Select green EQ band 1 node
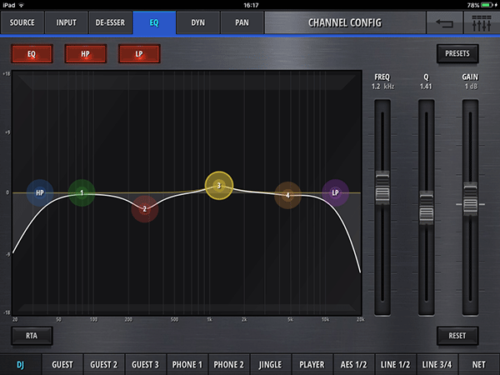 82,193
